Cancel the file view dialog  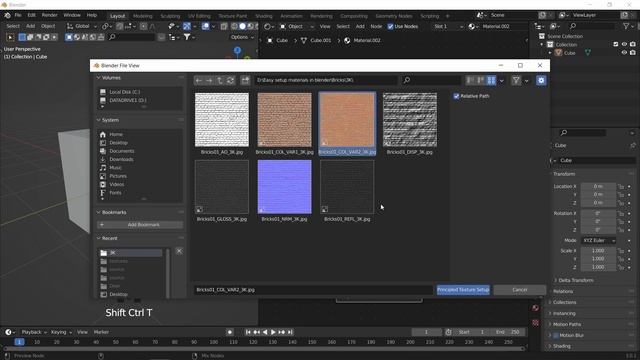(x=520, y=290)
